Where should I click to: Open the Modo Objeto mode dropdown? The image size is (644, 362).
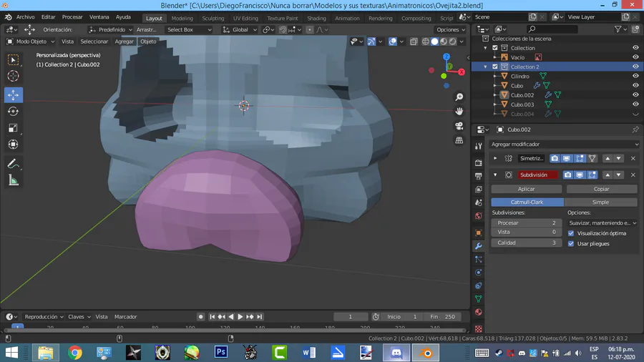click(x=31, y=41)
